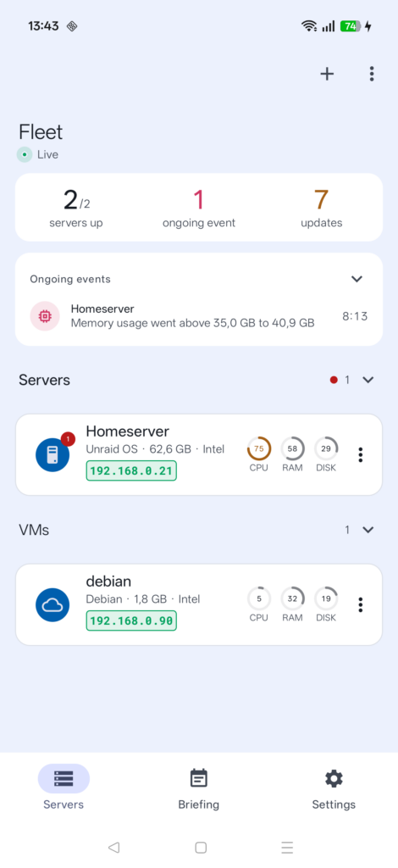The height and width of the screenshot is (868, 398).
Task: Open the Homeserver memory usage event
Action: (x=199, y=316)
